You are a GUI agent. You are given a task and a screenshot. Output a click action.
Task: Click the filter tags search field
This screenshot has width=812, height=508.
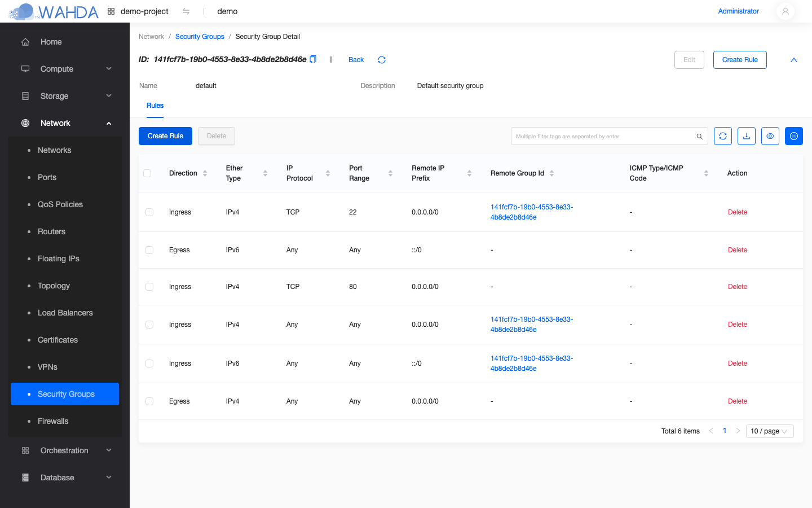tap(603, 136)
